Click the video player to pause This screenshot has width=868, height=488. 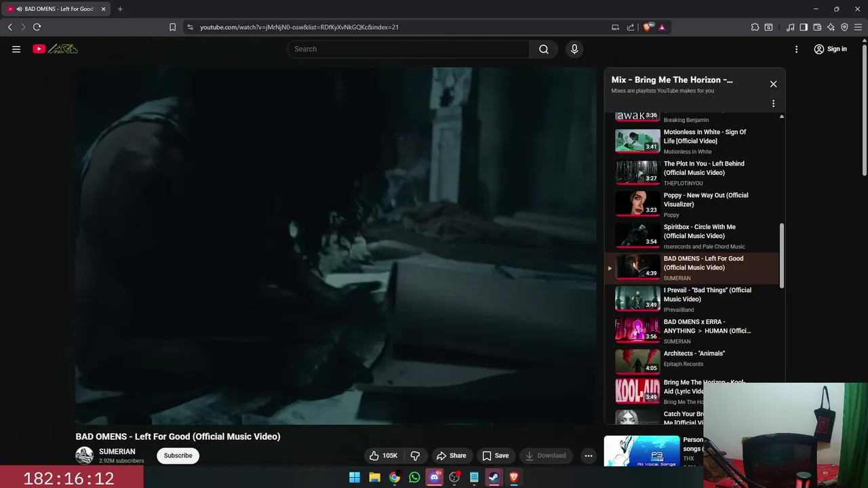(x=336, y=245)
